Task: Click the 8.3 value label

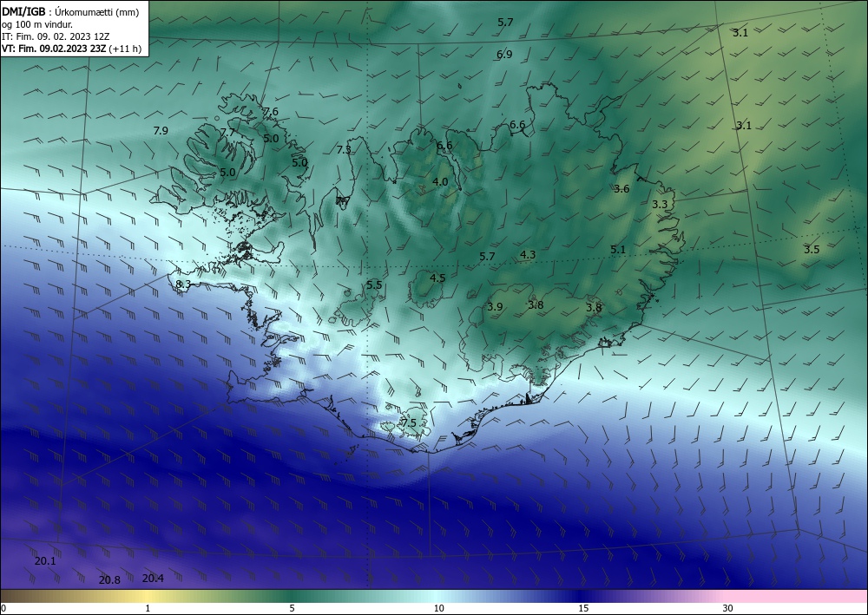Action: pos(183,285)
